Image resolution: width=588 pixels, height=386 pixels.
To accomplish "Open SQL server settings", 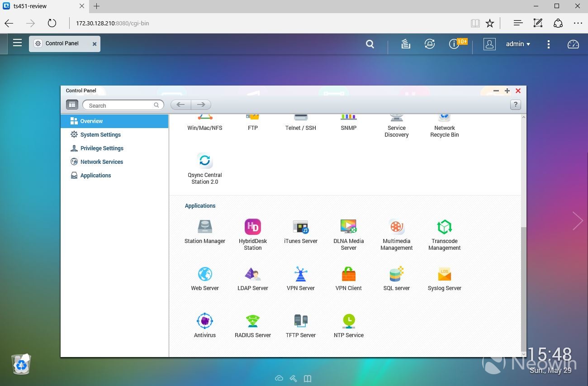I will coord(396,279).
